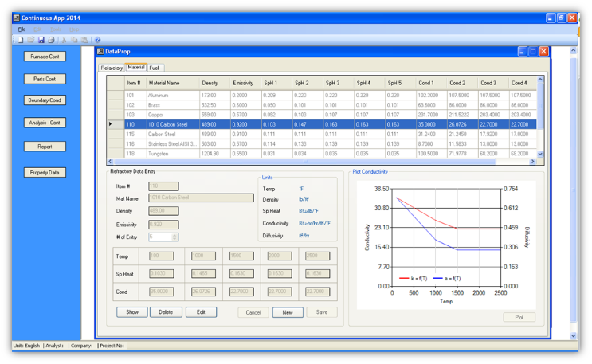Click the Paste clipboard icon
The width and height of the screenshot is (592, 364).
coord(85,40)
